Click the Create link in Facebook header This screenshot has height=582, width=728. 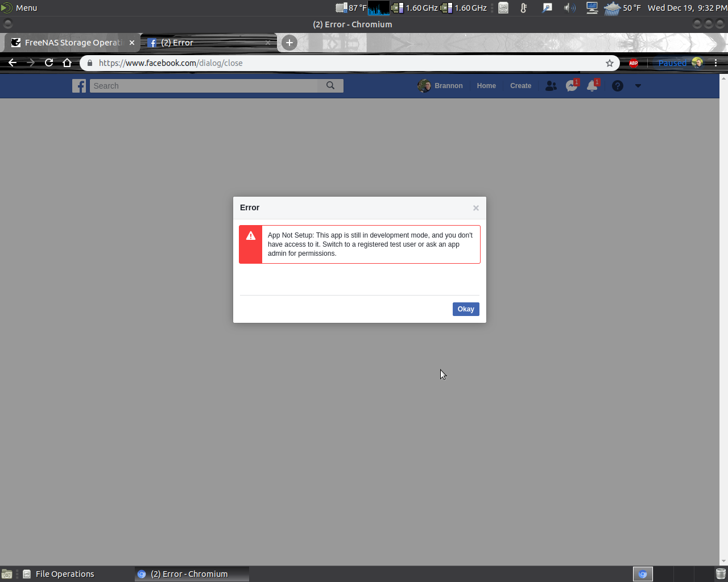pos(521,86)
